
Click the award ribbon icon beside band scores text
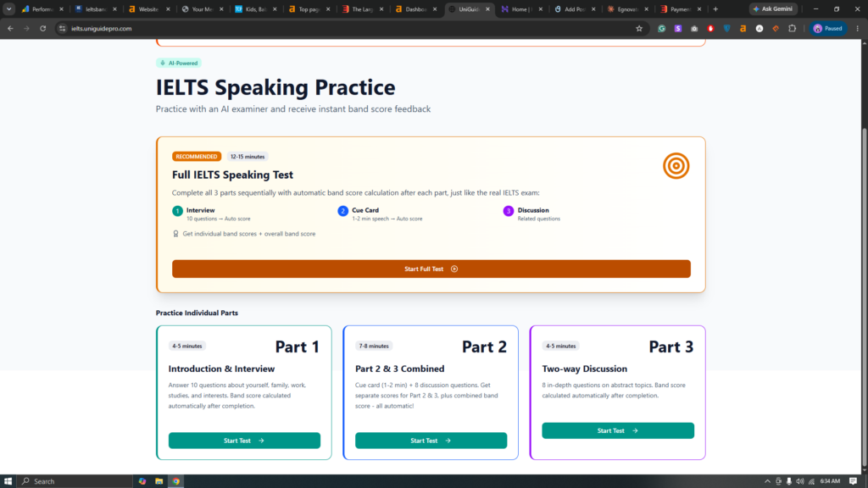pyautogui.click(x=176, y=234)
